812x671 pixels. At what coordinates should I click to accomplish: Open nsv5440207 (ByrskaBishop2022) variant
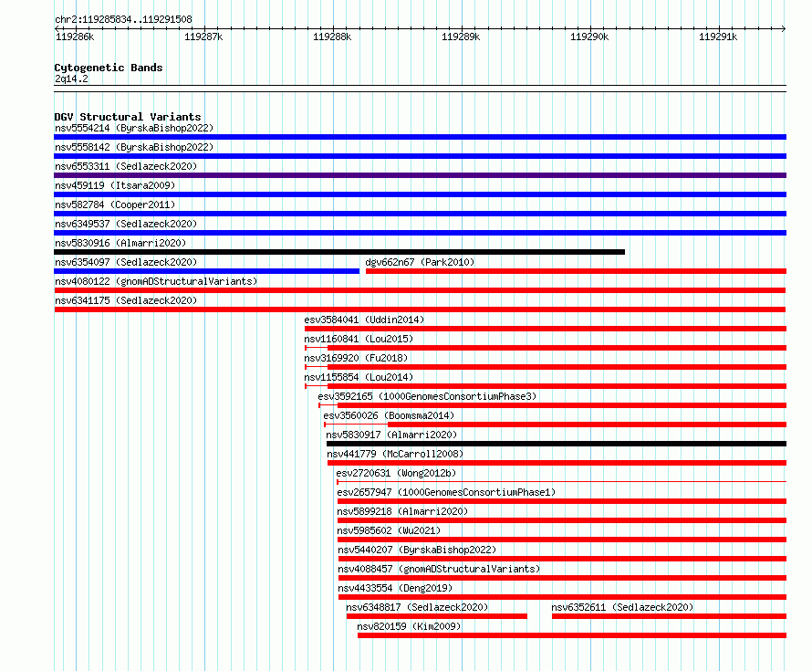click(x=417, y=550)
